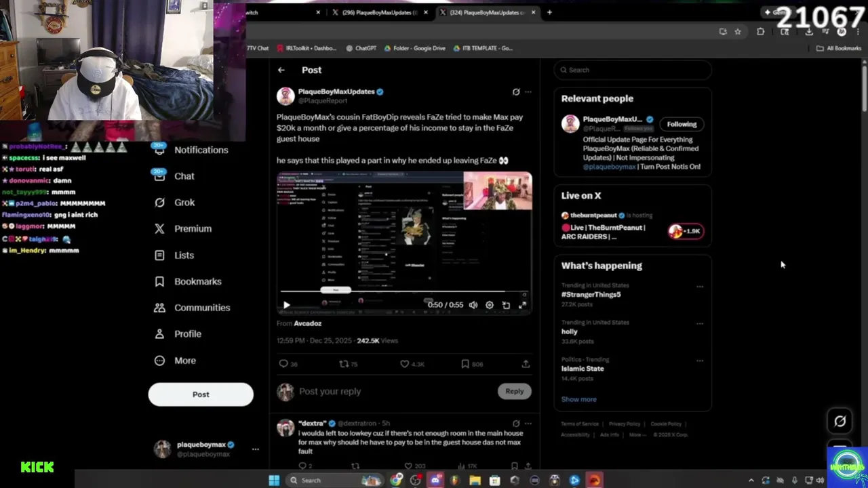Open plaqueboymax account switcher dots
868x488 pixels.
tap(256, 449)
